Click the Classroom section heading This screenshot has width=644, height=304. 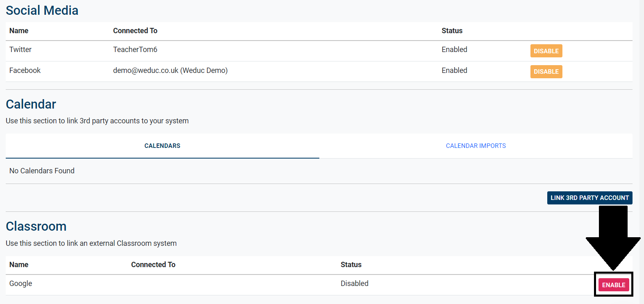[x=36, y=226]
